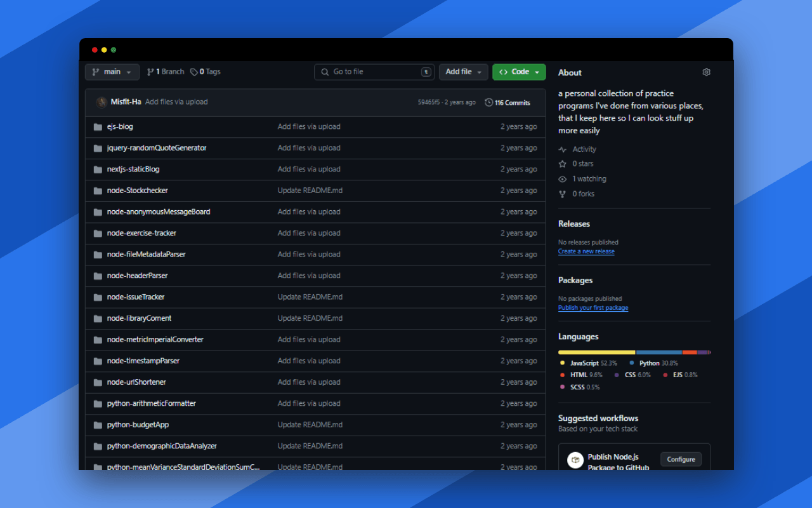Open the python-budgetApp folder

[x=138, y=425]
